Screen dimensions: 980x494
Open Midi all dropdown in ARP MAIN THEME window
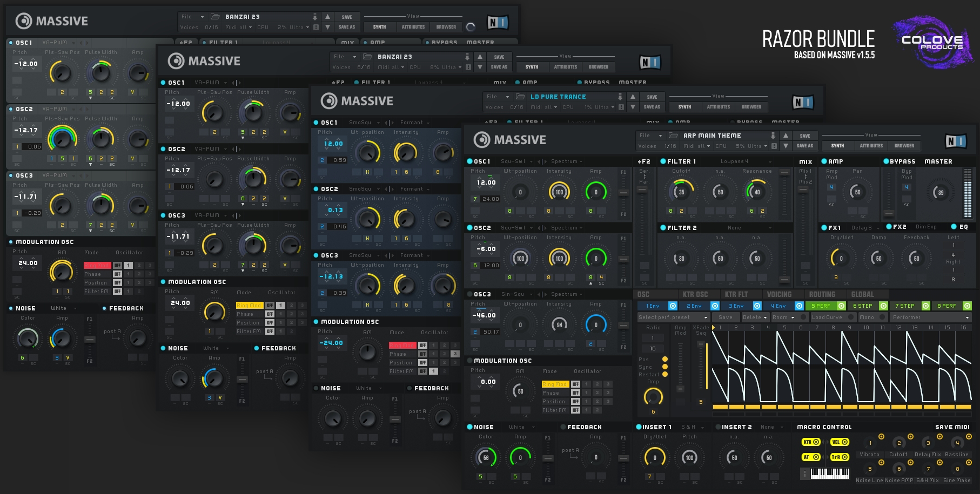pos(696,146)
